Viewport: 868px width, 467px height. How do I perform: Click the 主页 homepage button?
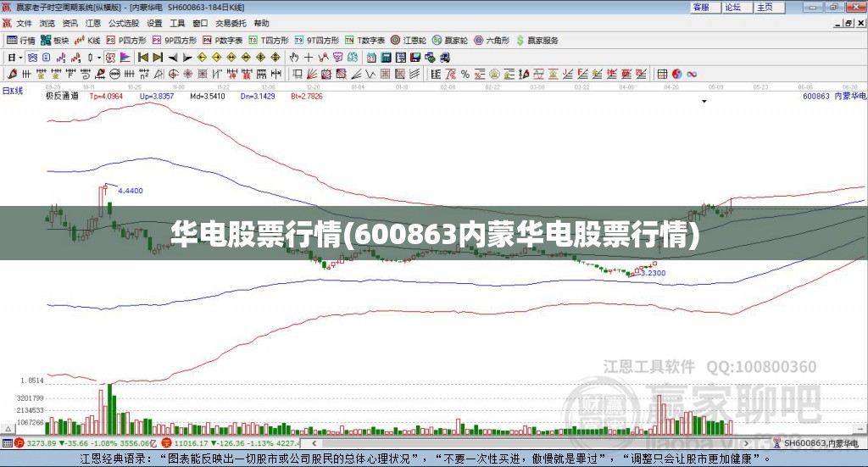pos(770,7)
